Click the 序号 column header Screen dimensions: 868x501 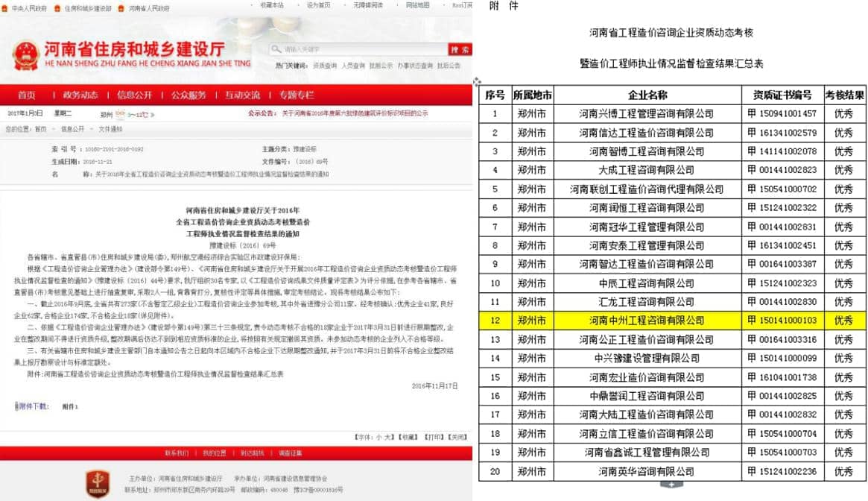(x=495, y=95)
